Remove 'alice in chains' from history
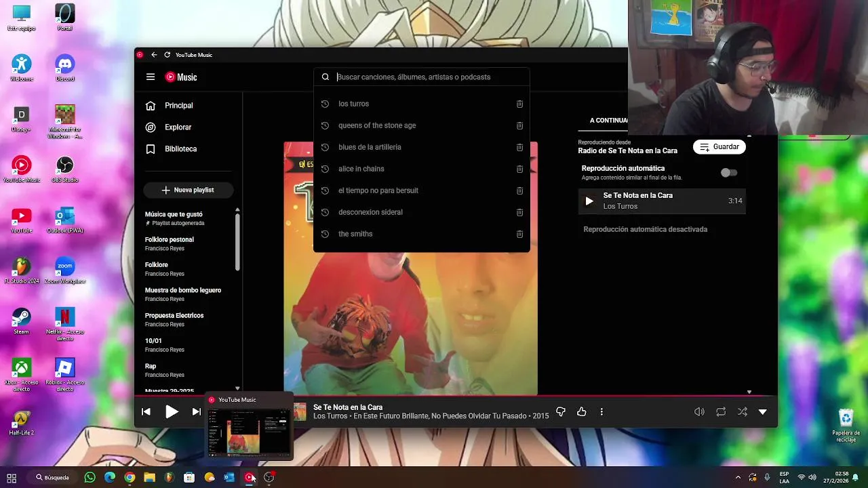868x488 pixels. pyautogui.click(x=519, y=169)
